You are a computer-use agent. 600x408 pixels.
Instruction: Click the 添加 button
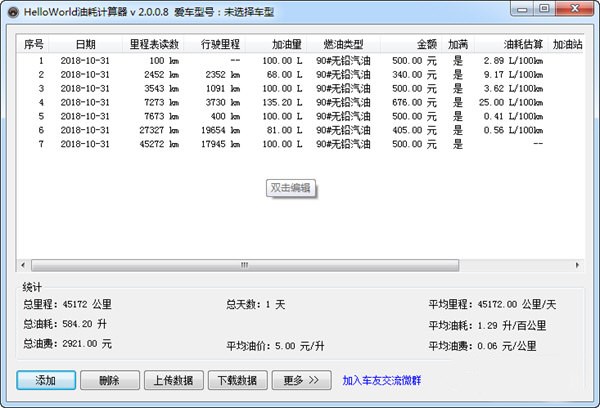[x=46, y=380]
